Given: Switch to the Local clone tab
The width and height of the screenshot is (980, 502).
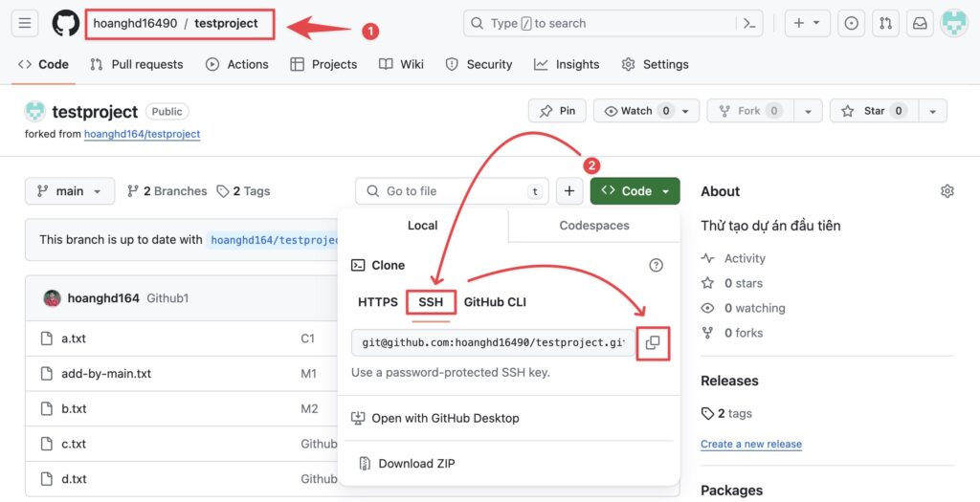Looking at the screenshot, I should (x=422, y=226).
